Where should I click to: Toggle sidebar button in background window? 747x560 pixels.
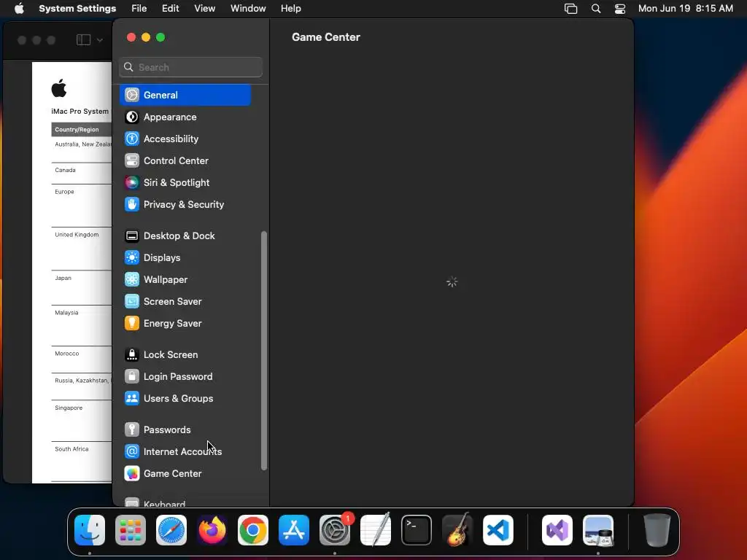coord(83,40)
